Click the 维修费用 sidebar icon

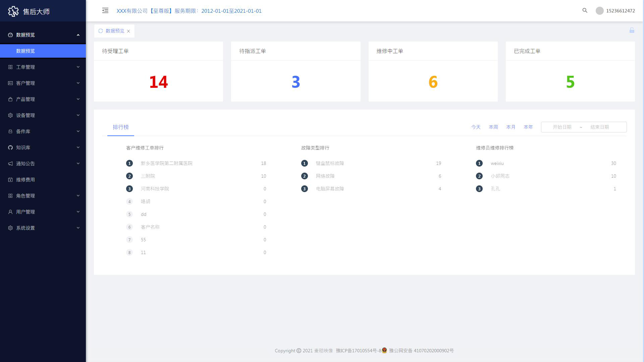tap(10, 180)
